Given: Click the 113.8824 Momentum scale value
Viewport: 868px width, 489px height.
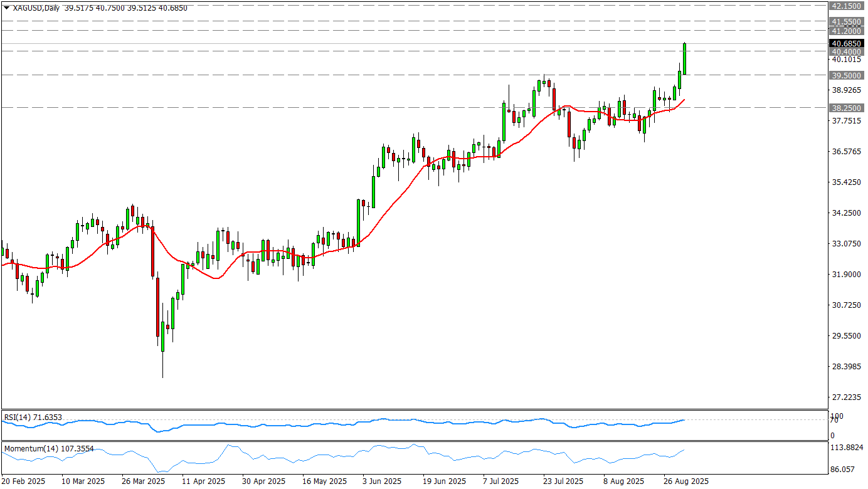Looking at the screenshot, I should 846,448.
